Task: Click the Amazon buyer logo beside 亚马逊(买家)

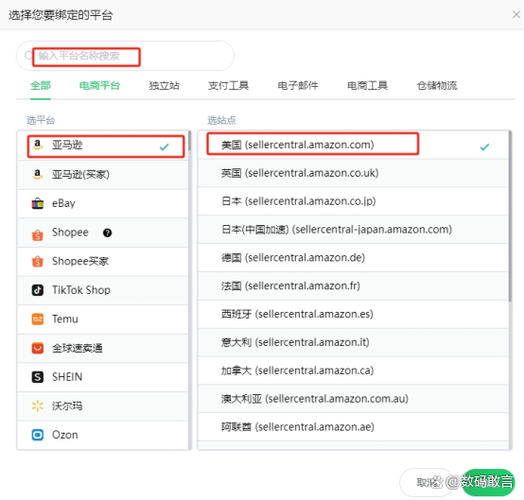Action: click(37, 174)
